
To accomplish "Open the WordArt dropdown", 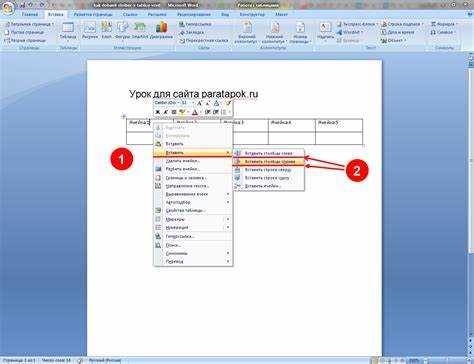I will [350, 32].
